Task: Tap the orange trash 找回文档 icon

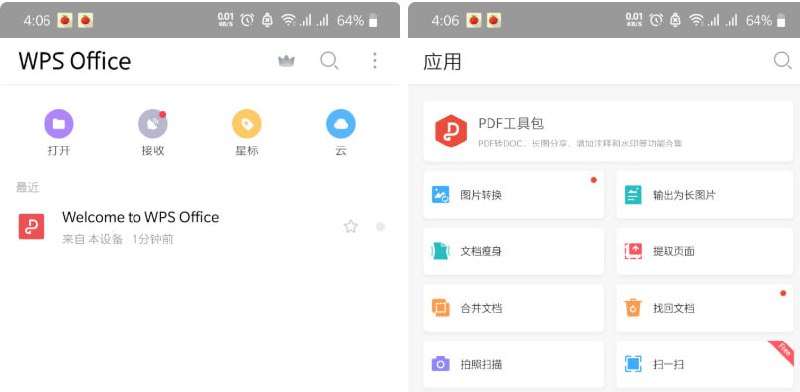Action: [x=633, y=308]
